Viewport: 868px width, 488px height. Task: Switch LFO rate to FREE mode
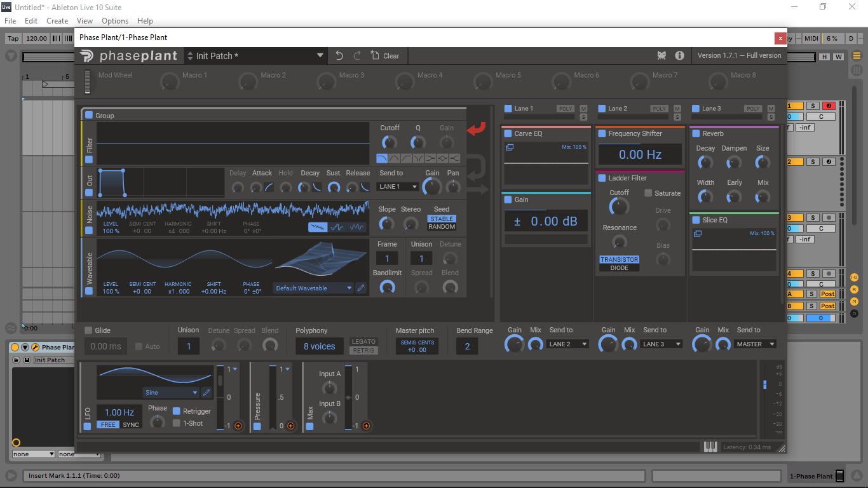109,425
